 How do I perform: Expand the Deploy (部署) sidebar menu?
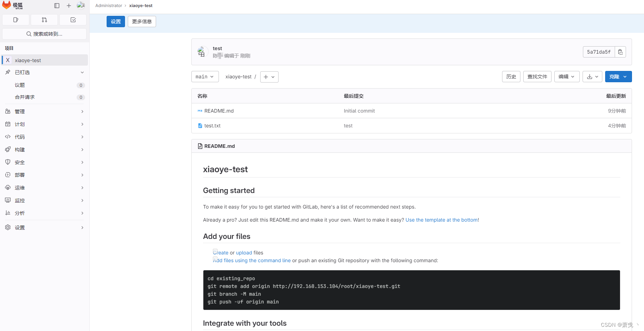click(44, 175)
